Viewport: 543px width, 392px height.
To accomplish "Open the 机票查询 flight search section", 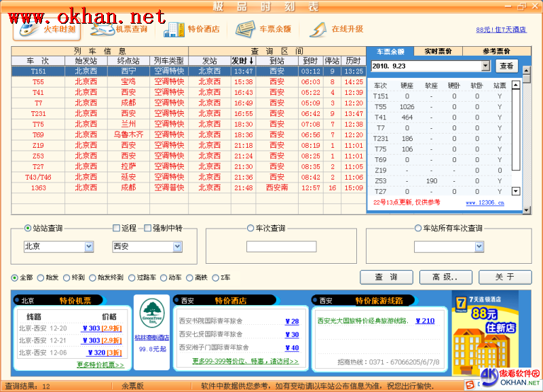I will pos(119,29).
